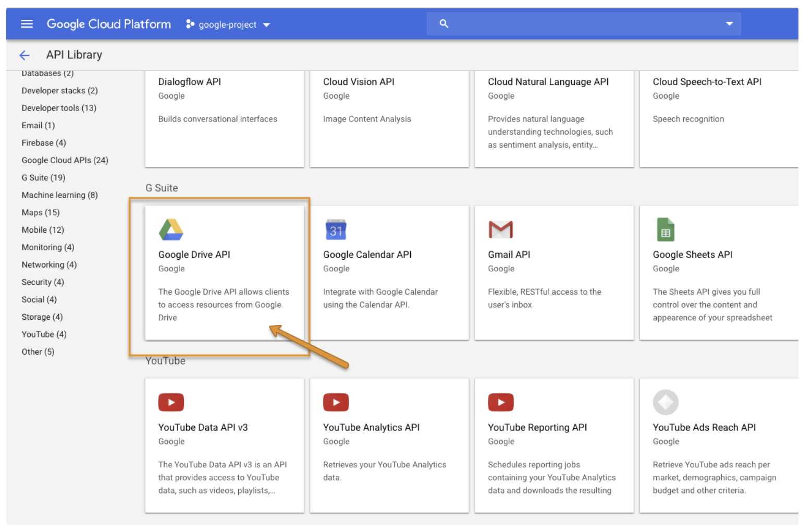Click the Gmail API envelope icon

(x=500, y=230)
